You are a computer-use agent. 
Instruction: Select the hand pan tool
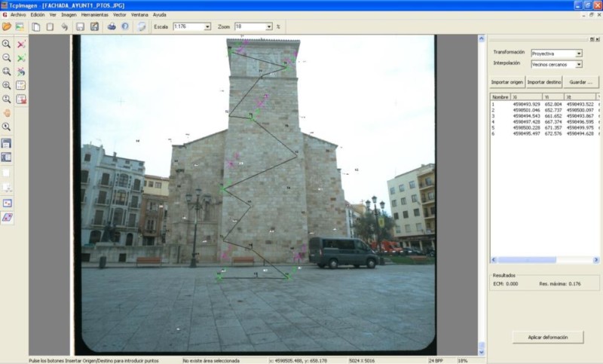(7, 113)
